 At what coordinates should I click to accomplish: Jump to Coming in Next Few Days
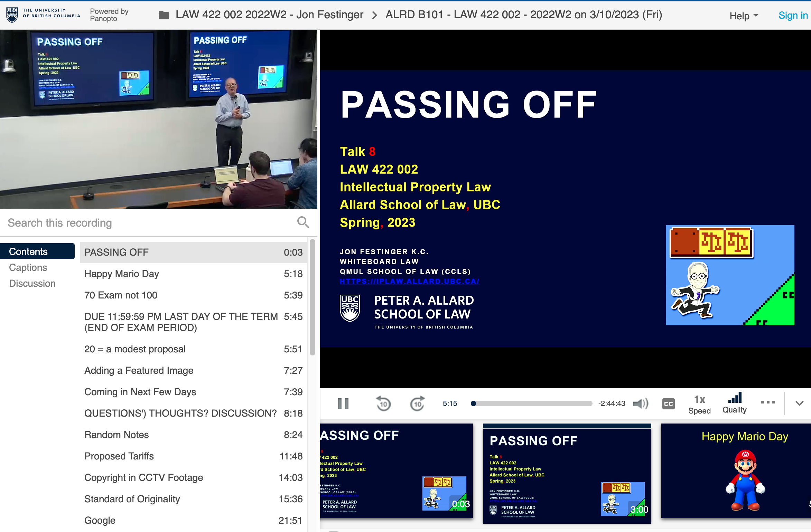pyautogui.click(x=194, y=392)
